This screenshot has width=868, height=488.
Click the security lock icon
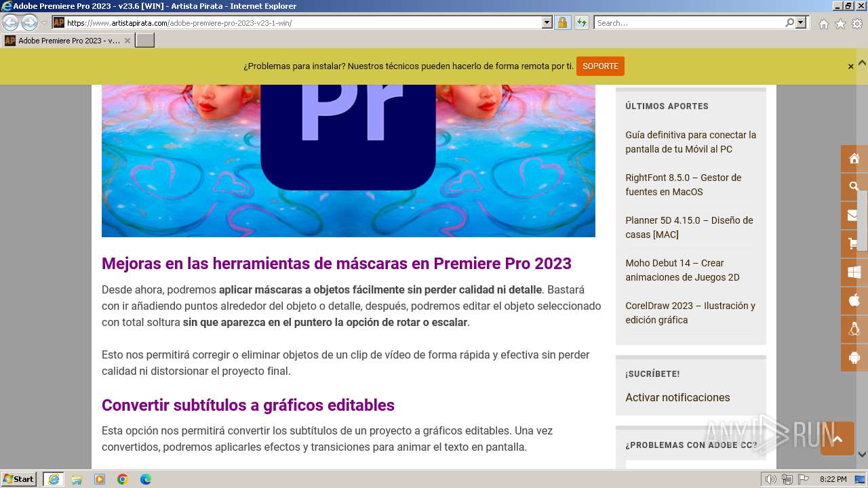click(562, 23)
